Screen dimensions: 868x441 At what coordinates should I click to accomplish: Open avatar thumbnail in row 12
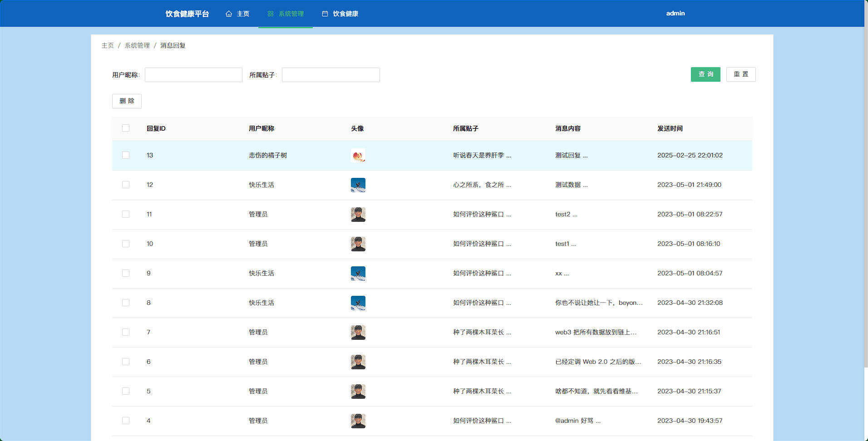point(358,185)
